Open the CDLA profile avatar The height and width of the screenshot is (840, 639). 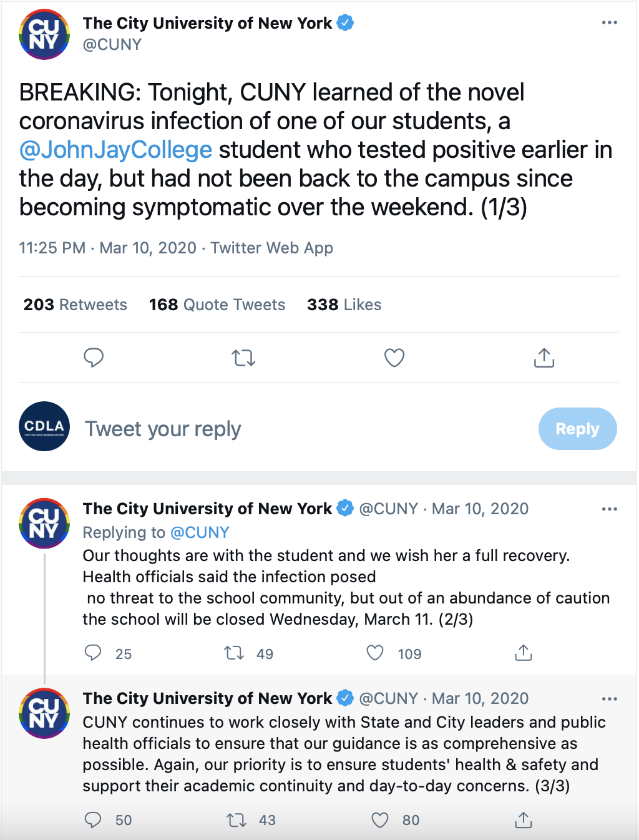(x=44, y=426)
